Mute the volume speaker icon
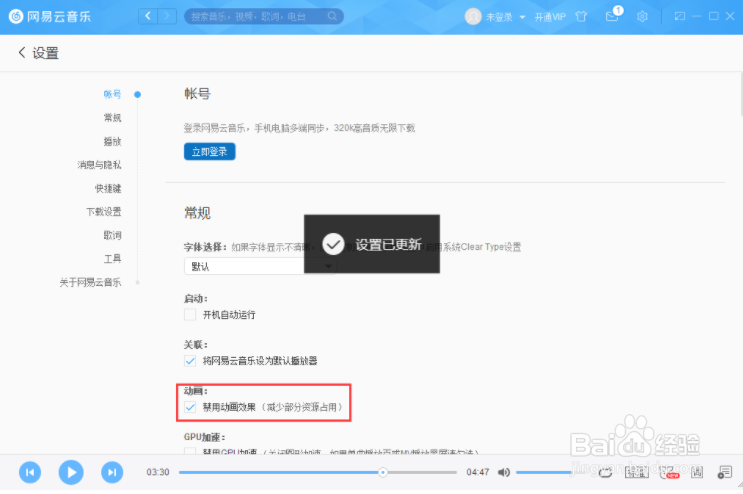743x494 pixels. (504, 472)
